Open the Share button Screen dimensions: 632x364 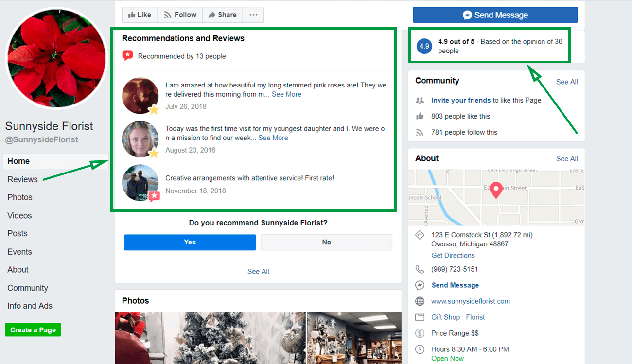click(222, 15)
